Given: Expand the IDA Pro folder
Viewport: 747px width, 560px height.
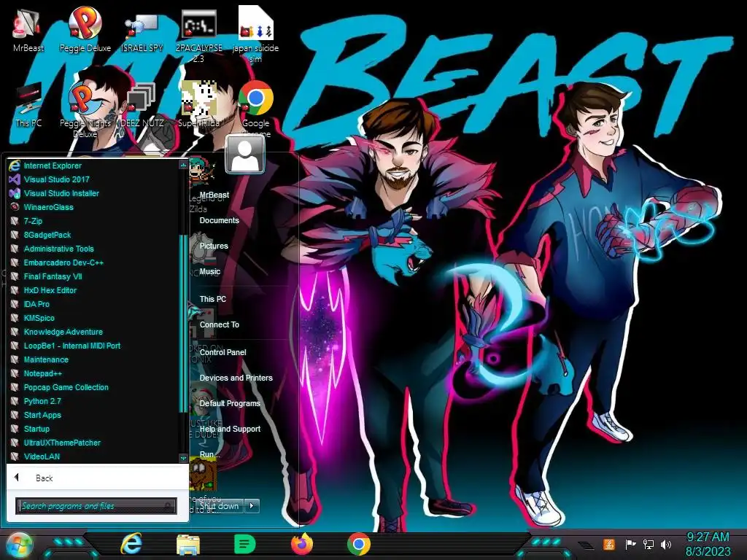Looking at the screenshot, I should click(x=93, y=304).
